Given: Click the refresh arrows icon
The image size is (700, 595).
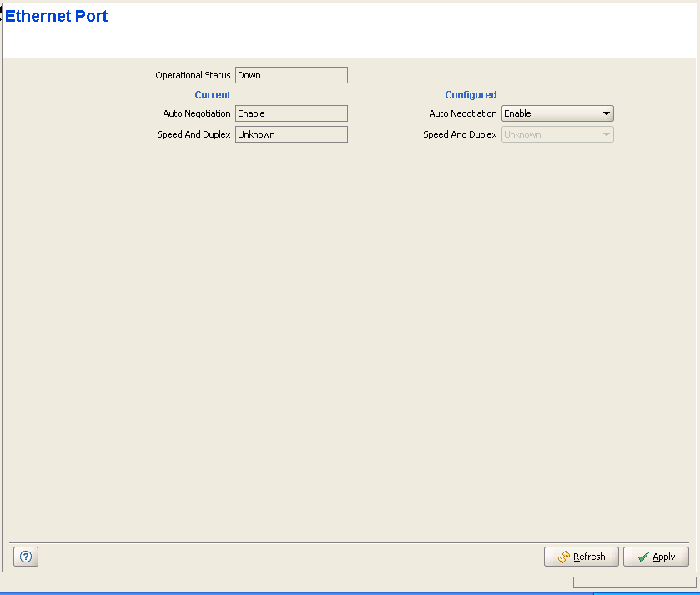Looking at the screenshot, I should click(564, 557).
